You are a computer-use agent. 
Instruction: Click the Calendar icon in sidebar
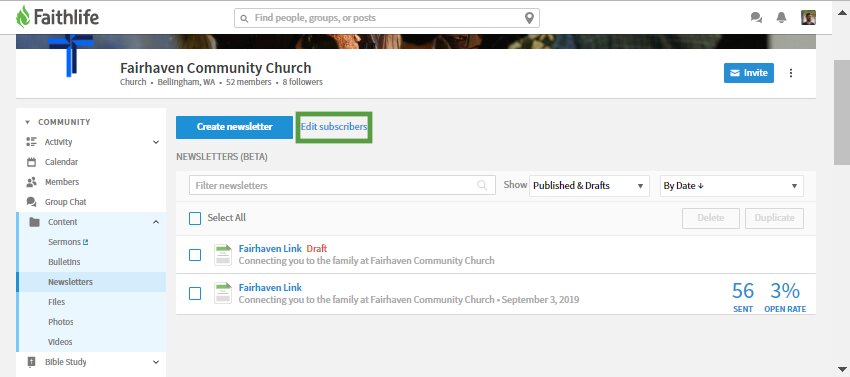(31, 162)
